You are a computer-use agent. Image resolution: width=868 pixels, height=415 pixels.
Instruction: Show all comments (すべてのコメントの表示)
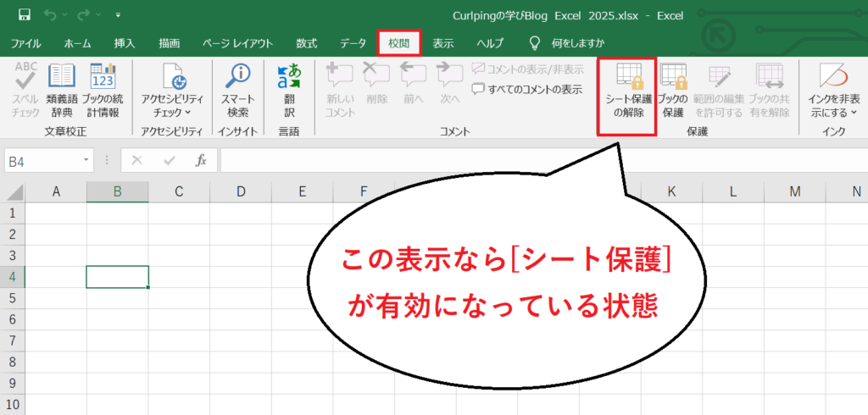(527, 89)
